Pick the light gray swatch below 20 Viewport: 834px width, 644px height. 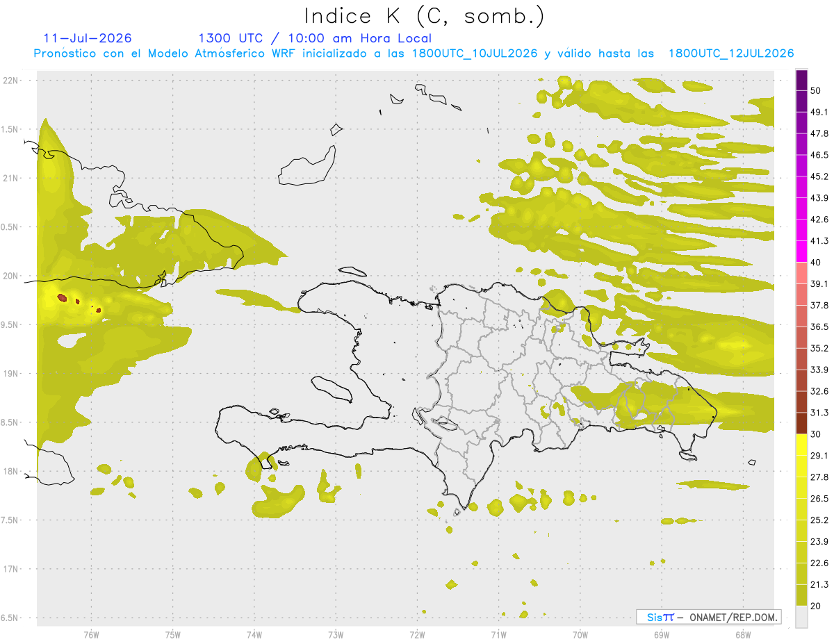pos(801,617)
